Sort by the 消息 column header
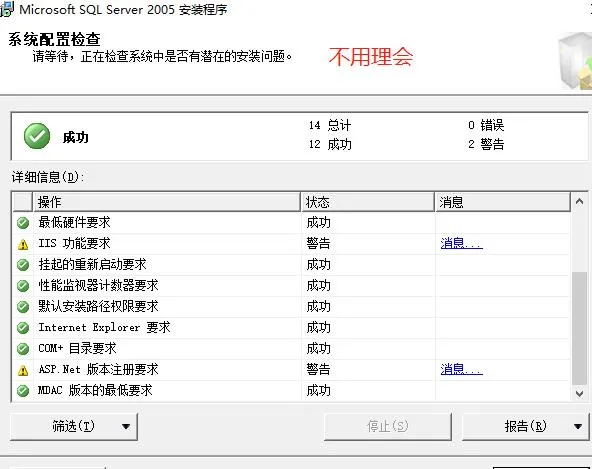592x469 pixels. point(503,202)
